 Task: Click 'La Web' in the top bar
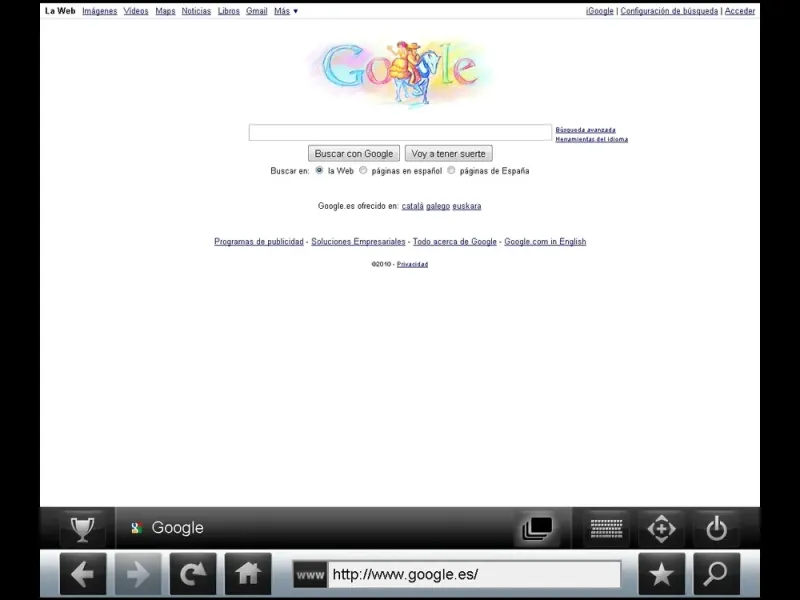(x=60, y=11)
